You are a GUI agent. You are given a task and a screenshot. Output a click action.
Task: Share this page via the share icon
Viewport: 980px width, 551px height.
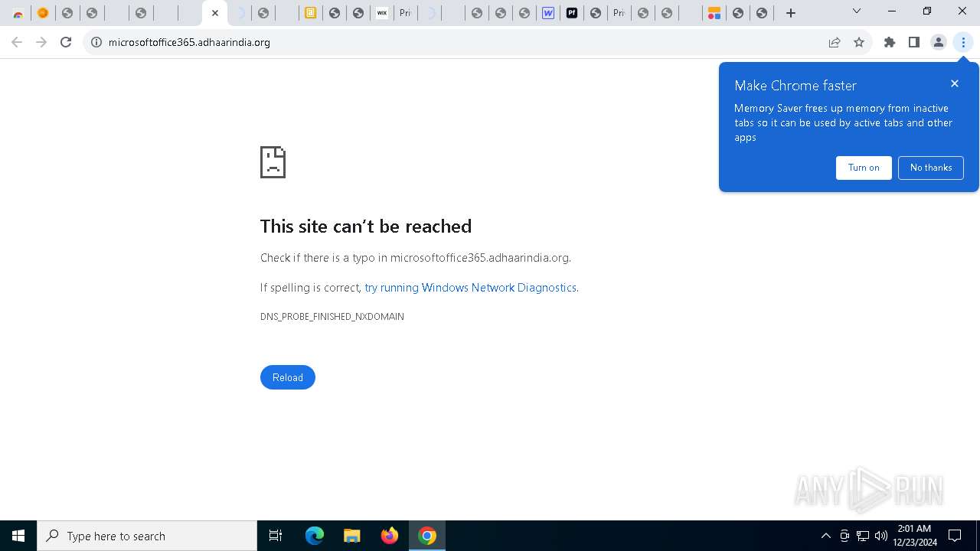tap(835, 42)
